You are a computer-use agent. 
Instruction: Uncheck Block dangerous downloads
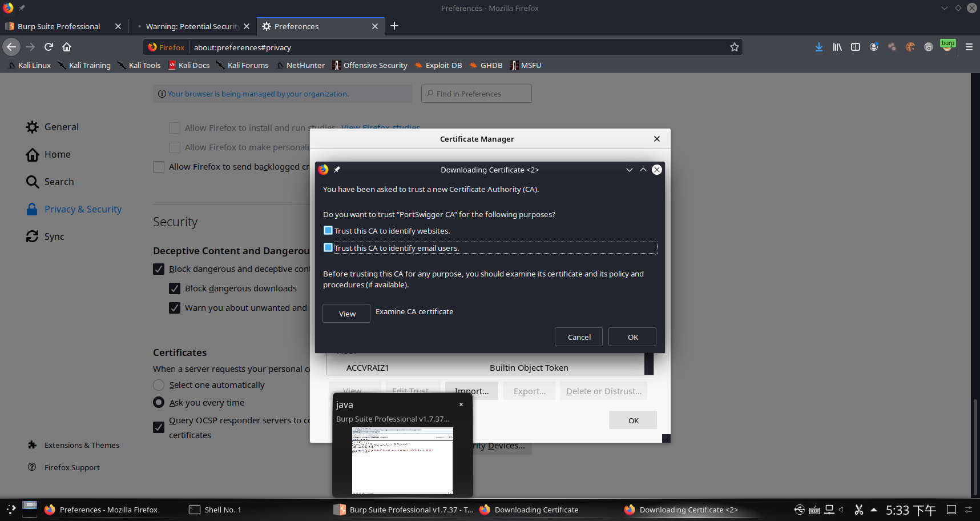tap(175, 288)
